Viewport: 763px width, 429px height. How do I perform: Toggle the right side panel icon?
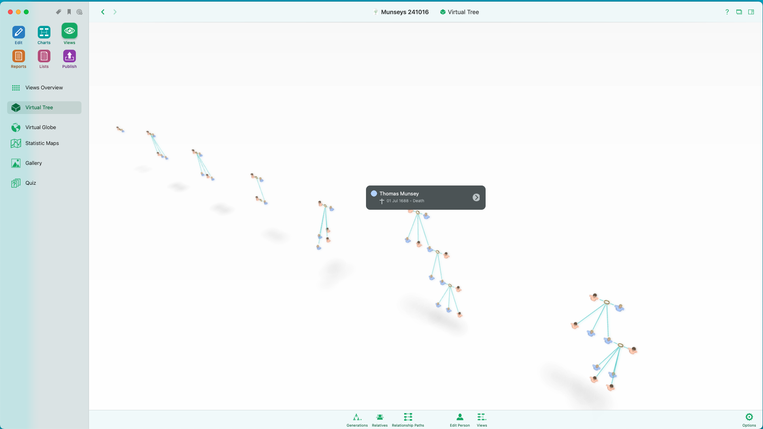(751, 12)
